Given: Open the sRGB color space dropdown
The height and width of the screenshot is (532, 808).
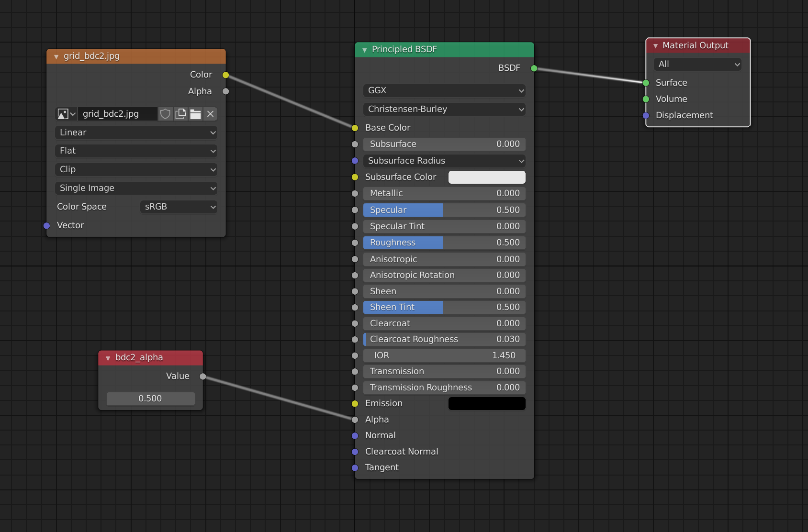Looking at the screenshot, I should [x=179, y=207].
